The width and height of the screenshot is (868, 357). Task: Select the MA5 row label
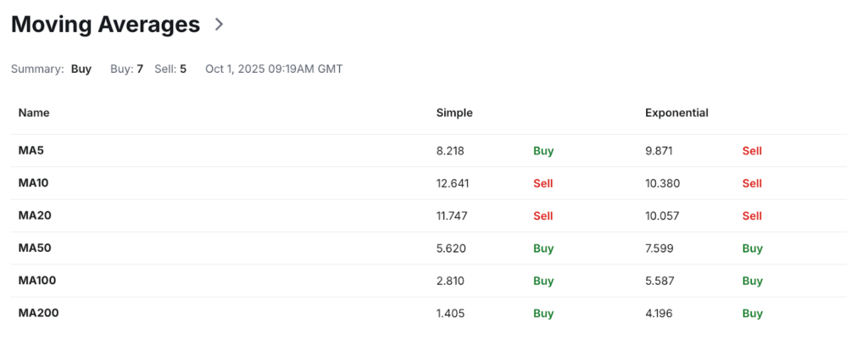(x=31, y=150)
